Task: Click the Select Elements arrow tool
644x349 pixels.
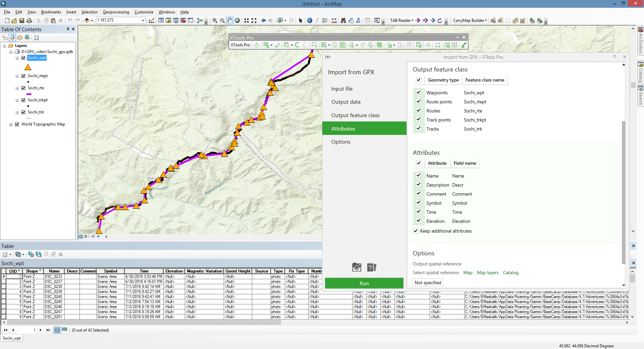Action: 301,20
